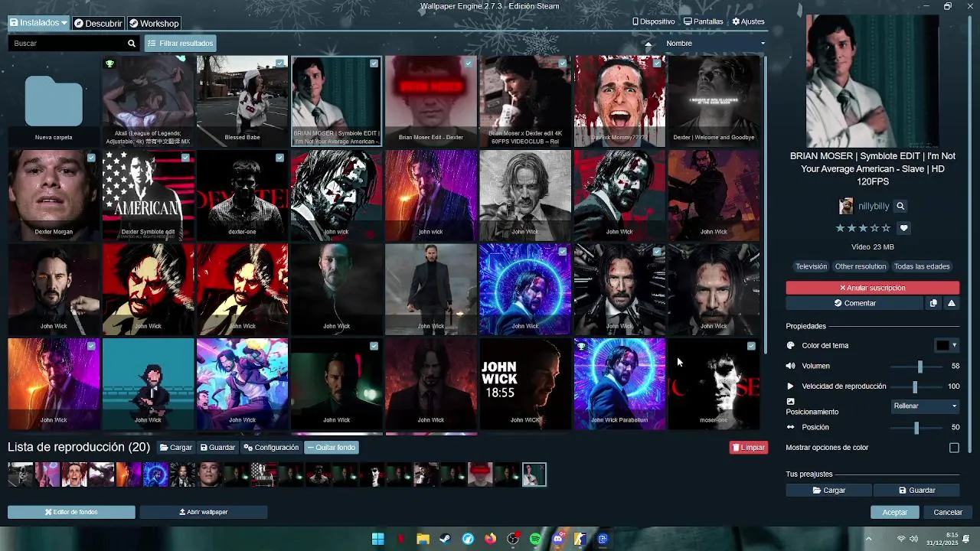Click the speaker icon next to Volumen
Image resolution: width=980 pixels, height=551 pixels.
791,366
